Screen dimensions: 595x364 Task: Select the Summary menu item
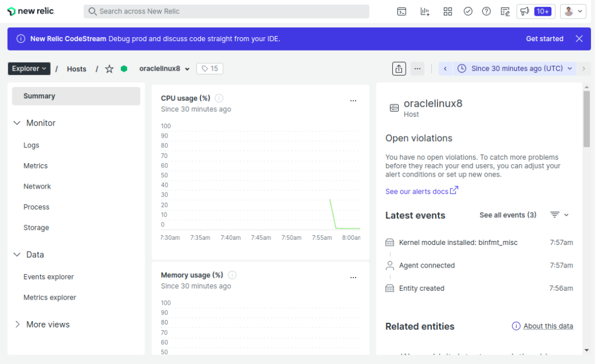click(76, 96)
